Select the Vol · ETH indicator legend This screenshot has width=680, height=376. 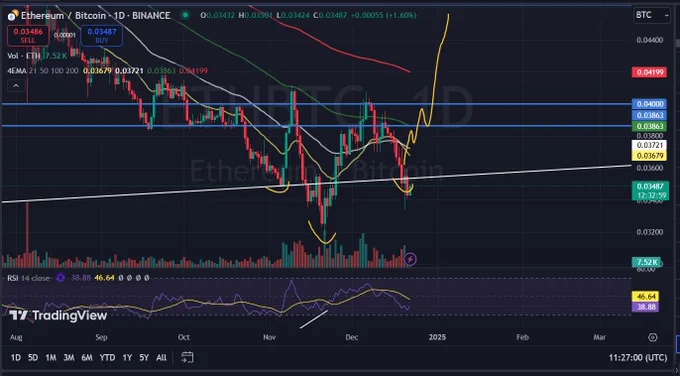[24, 56]
